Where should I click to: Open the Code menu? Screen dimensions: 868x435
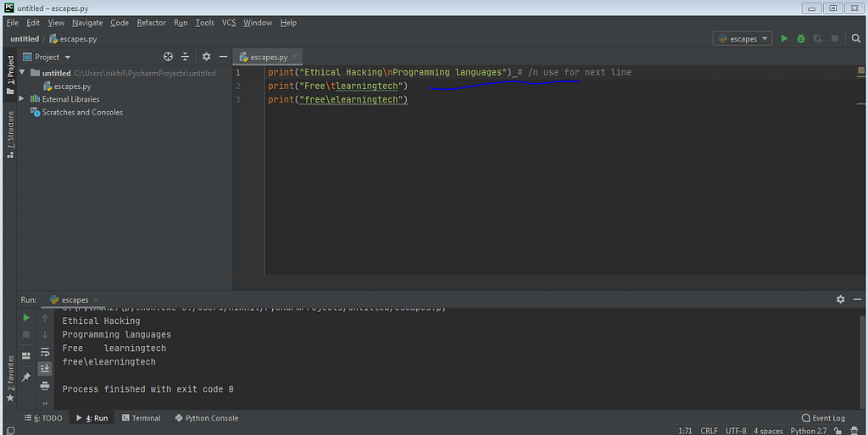click(x=119, y=23)
